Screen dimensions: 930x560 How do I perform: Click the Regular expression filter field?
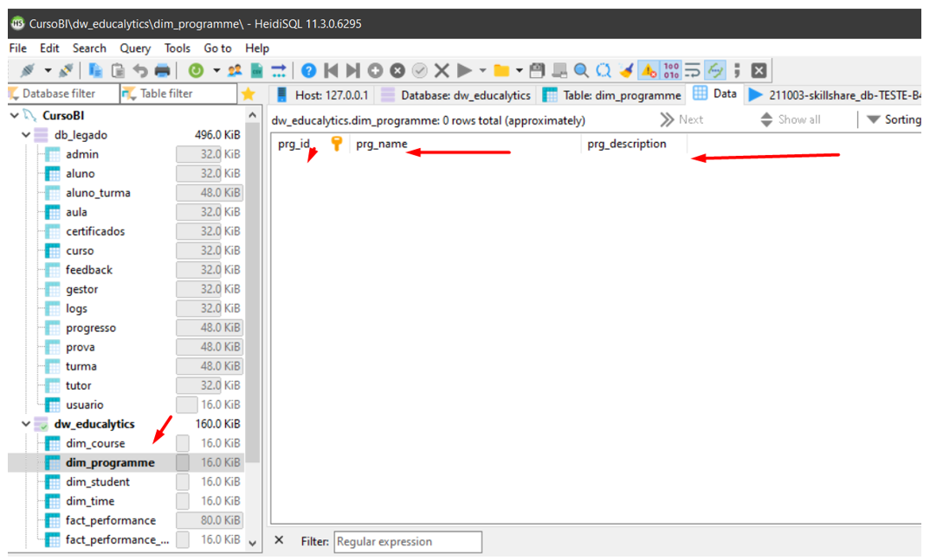click(408, 542)
